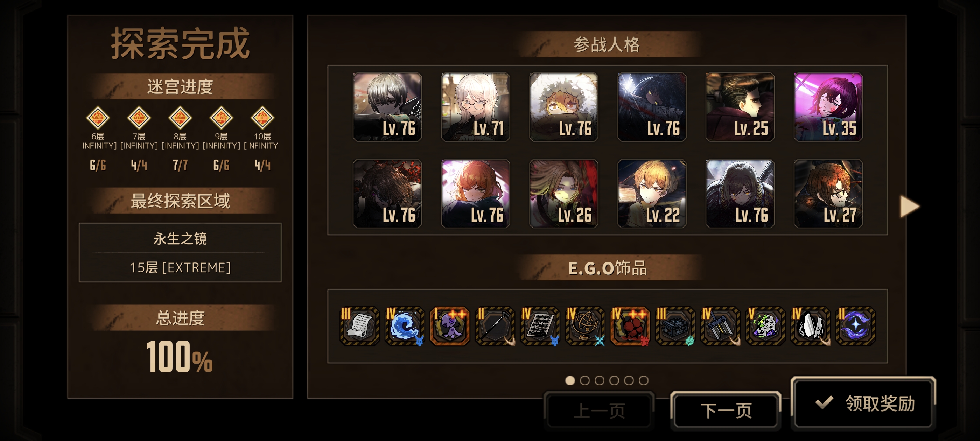This screenshot has height=441, width=980.
Task: Go to next page with 下一页
Action: click(x=726, y=411)
